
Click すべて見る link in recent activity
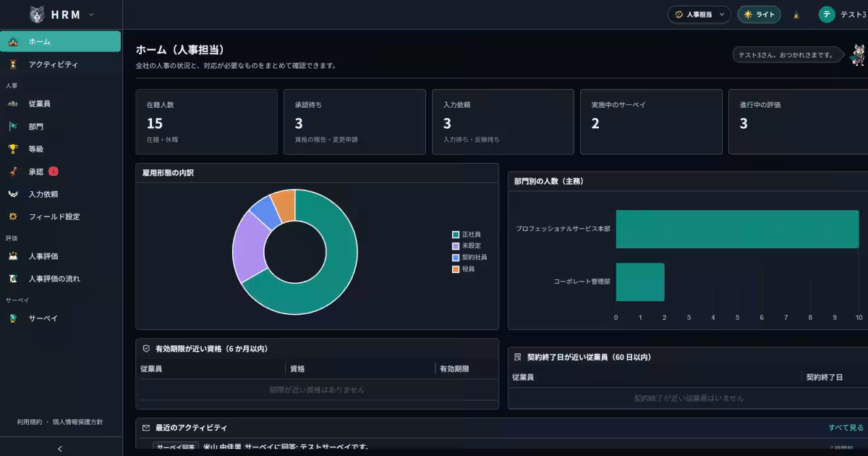846,428
